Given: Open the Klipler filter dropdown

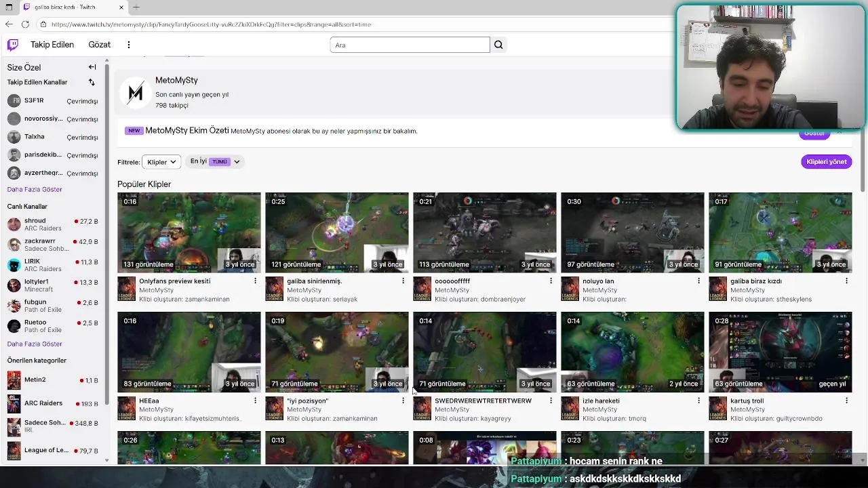Looking at the screenshot, I should [161, 162].
